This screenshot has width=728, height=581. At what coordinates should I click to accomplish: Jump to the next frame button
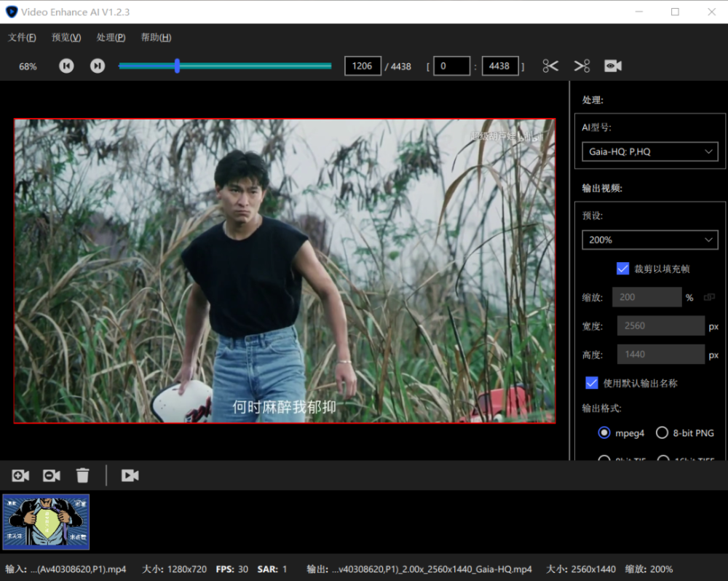(98, 66)
